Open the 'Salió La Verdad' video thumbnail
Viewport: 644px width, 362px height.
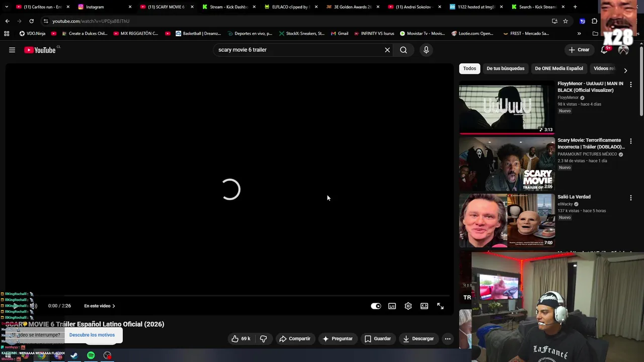[507, 221]
